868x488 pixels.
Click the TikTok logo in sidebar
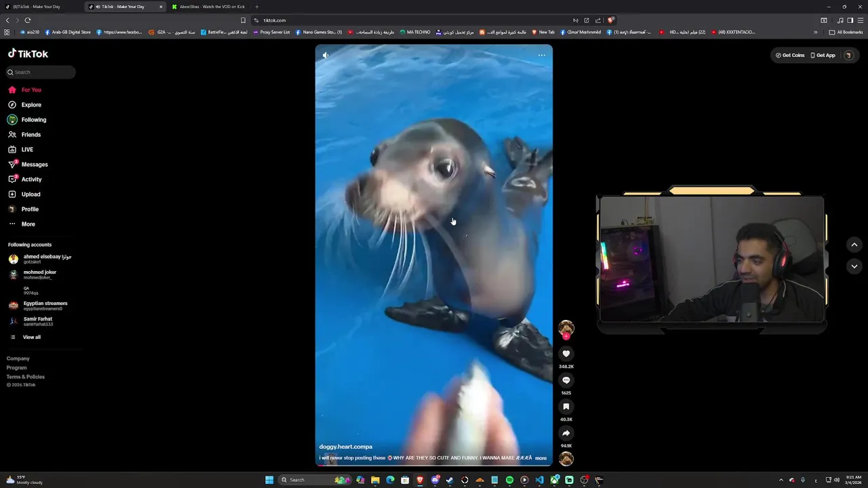28,54
